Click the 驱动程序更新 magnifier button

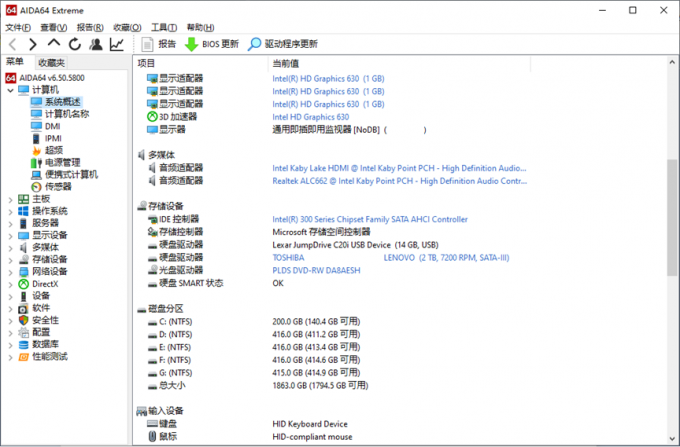coord(256,44)
